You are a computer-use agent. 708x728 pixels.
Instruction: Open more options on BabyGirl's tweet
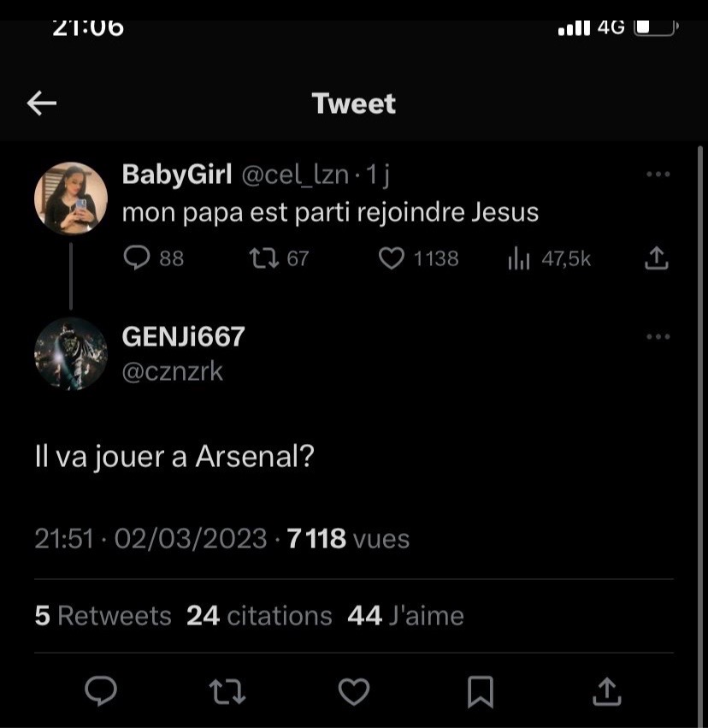658,175
